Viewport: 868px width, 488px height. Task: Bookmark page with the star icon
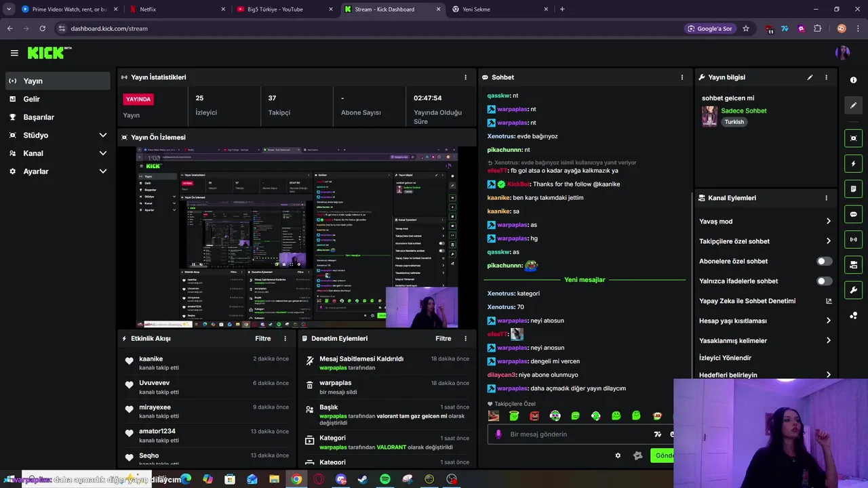coord(746,28)
